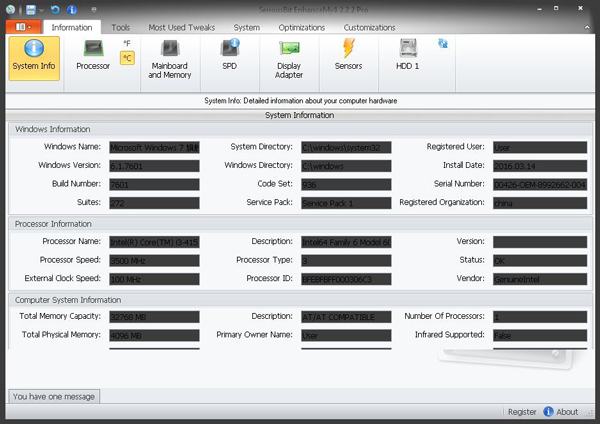The height and width of the screenshot is (424, 600).
Task: Click the blue info icon in title bar
Action: tap(72, 10)
